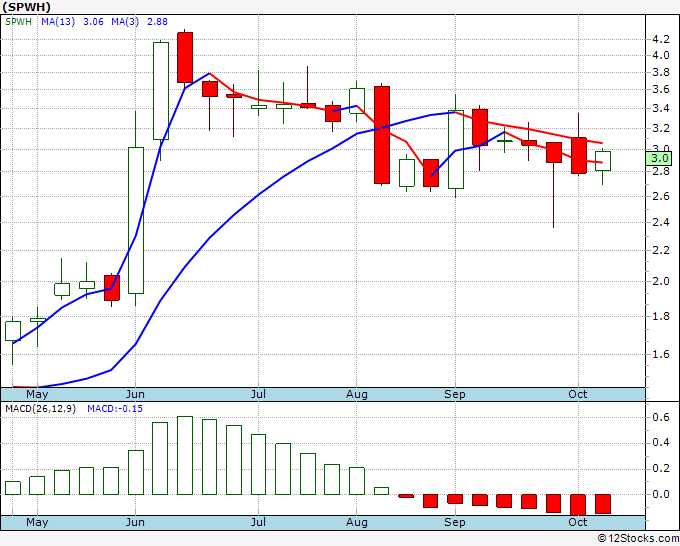Image resolution: width=680 pixels, height=546 pixels.
Task: Click Sep on the MACD panel time axis
Action: (455, 523)
